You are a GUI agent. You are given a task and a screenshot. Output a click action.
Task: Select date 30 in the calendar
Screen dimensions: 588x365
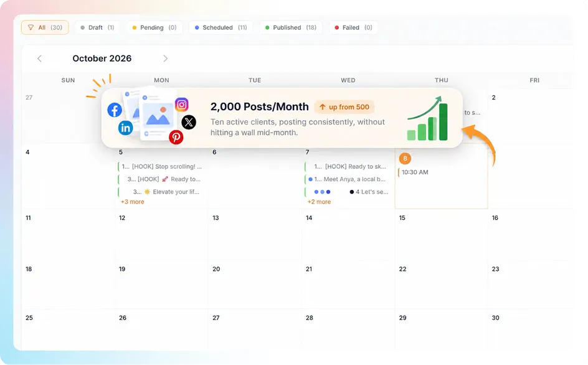point(496,318)
